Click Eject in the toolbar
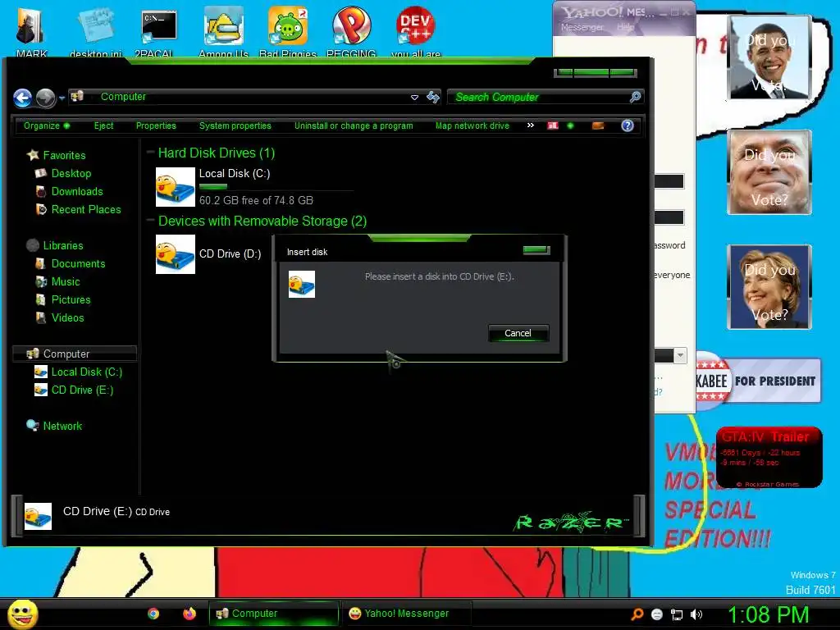This screenshot has height=630, width=840. pyautogui.click(x=103, y=126)
